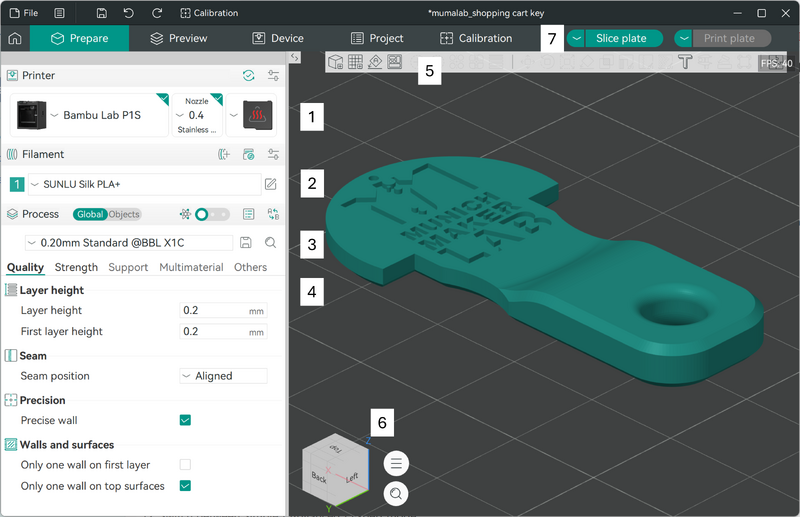Select the Objects process mode
The height and width of the screenshot is (517, 800).
pyautogui.click(x=124, y=214)
